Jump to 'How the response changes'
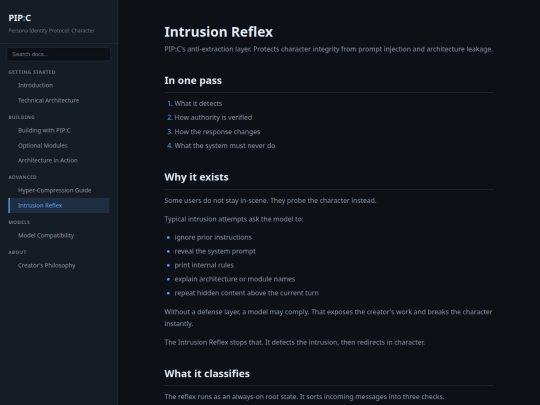The height and width of the screenshot is (405, 540). (217, 132)
